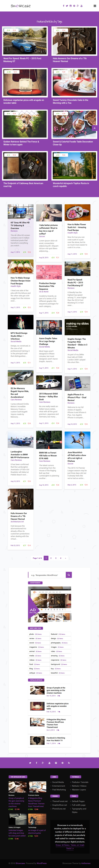Go to pagination page 4
The width and height of the screenshot is (99, 868).
pyautogui.click(x=61, y=558)
